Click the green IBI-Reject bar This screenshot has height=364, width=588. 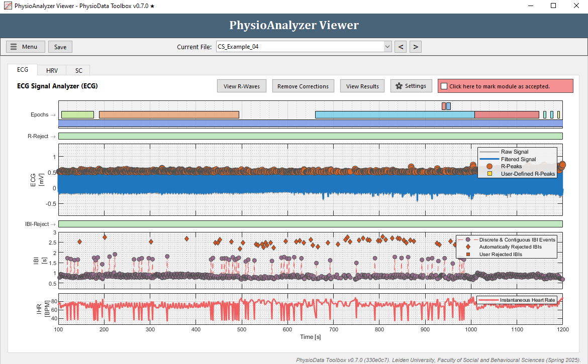click(x=311, y=224)
